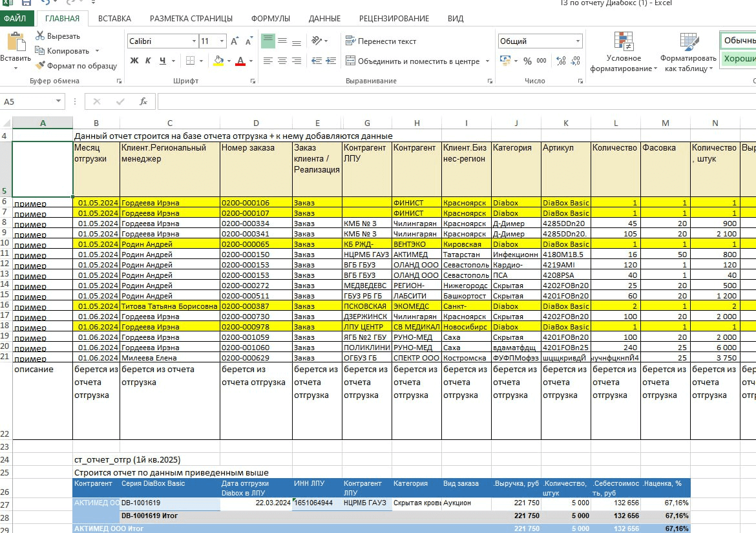Apply the 000 thousands separator format

541,61
